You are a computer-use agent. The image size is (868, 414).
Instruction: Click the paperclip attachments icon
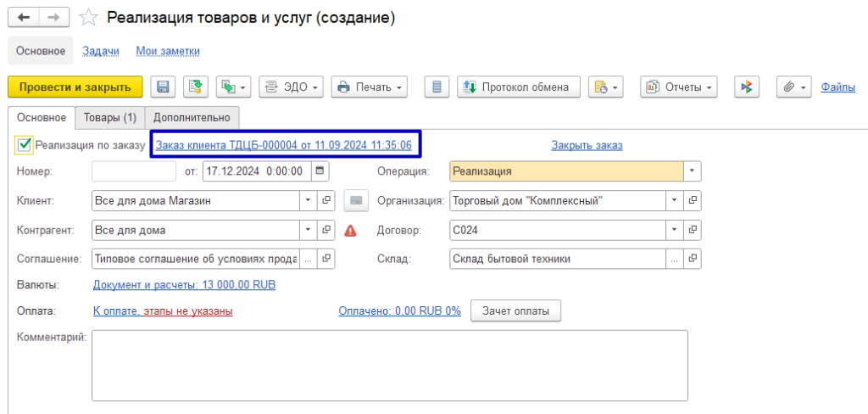coord(789,87)
